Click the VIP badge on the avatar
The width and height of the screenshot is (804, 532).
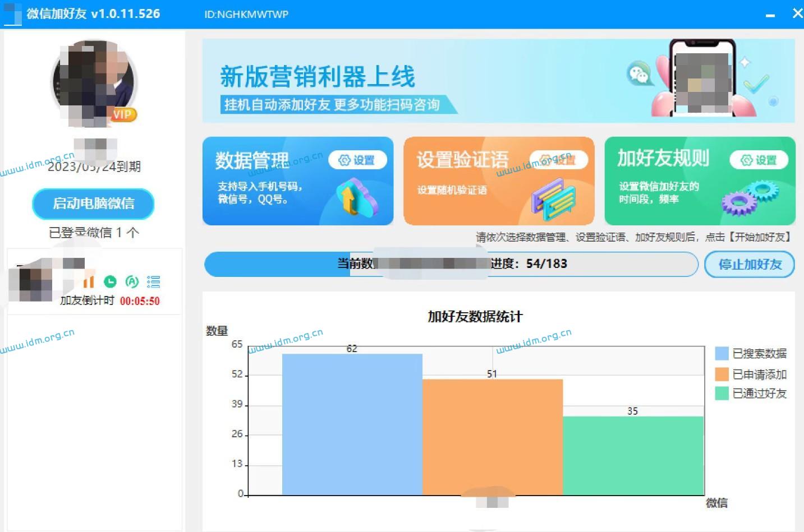click(x=122, y=114)
